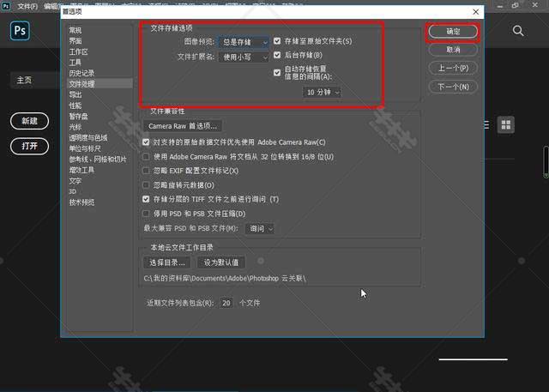Select 性能 preferences category

[75, 106]
